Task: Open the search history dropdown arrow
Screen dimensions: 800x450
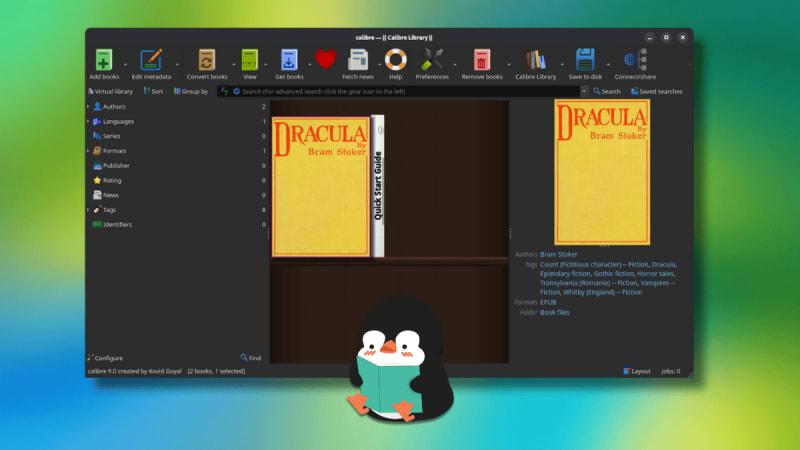Action: click(584, 91)
